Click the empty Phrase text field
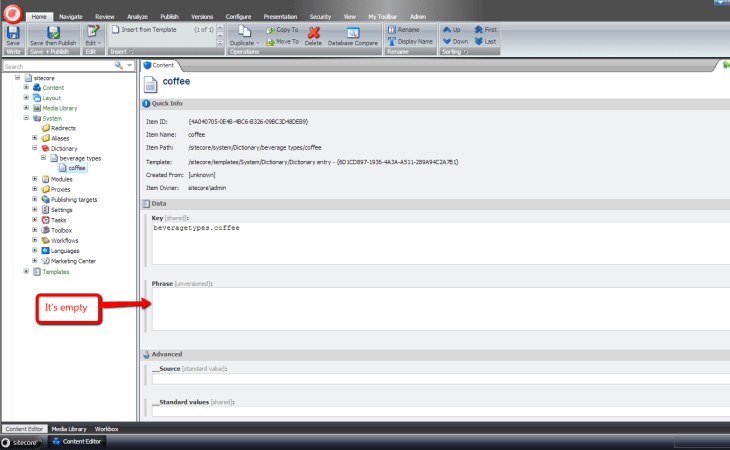 pyautogui.click(x=440, y=310)
